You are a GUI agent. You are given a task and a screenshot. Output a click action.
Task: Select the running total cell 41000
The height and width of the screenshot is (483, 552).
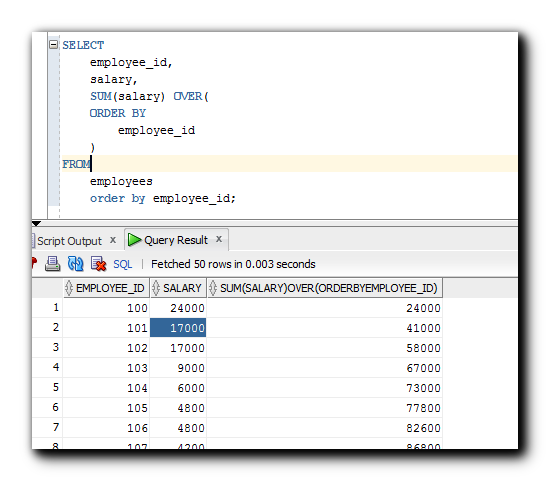325,328
